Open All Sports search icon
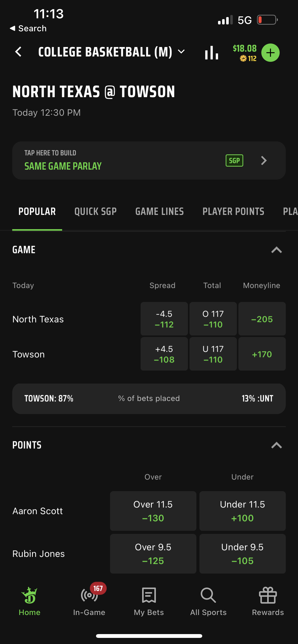The image size is (298, 644). [x=208, y=595]
